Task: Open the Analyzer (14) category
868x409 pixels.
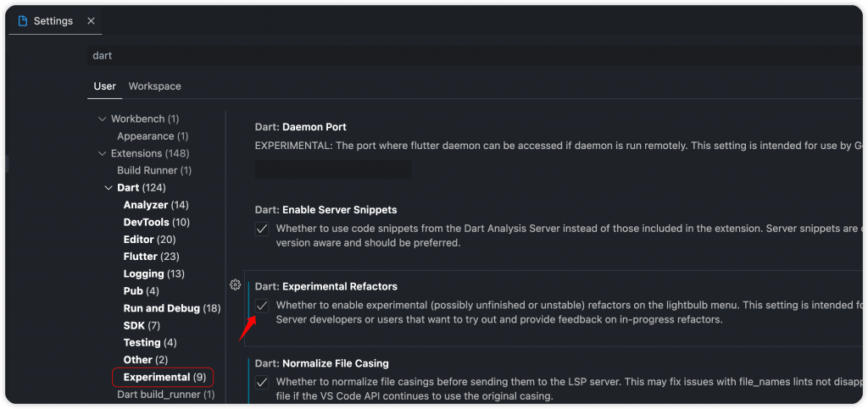Action: (x=156, y=205)
